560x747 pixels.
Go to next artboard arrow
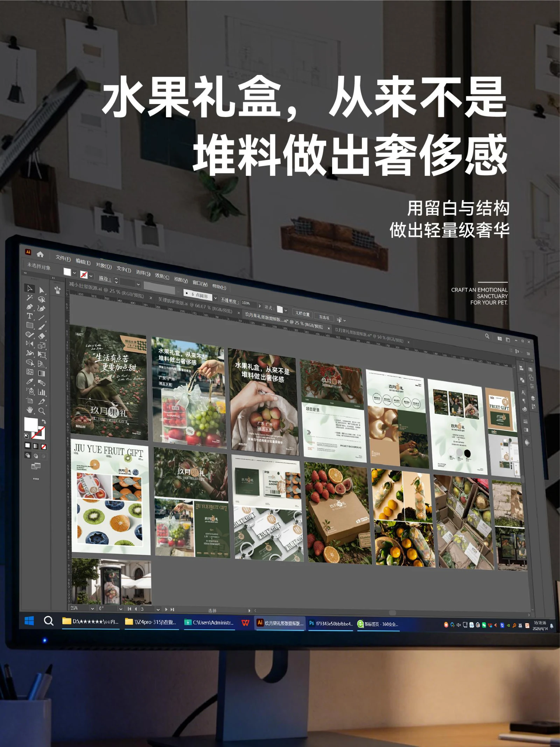coord(166,609)
